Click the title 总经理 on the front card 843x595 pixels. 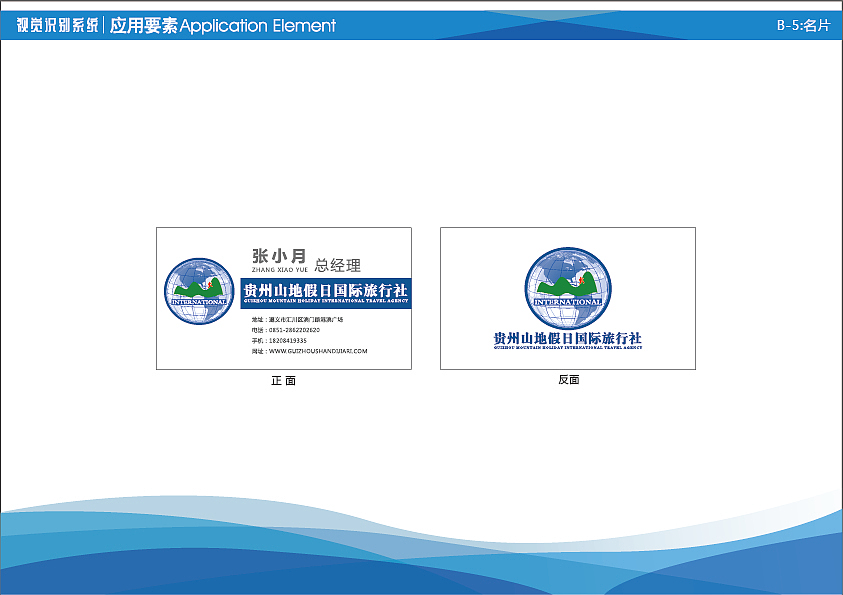pos(338,265)
